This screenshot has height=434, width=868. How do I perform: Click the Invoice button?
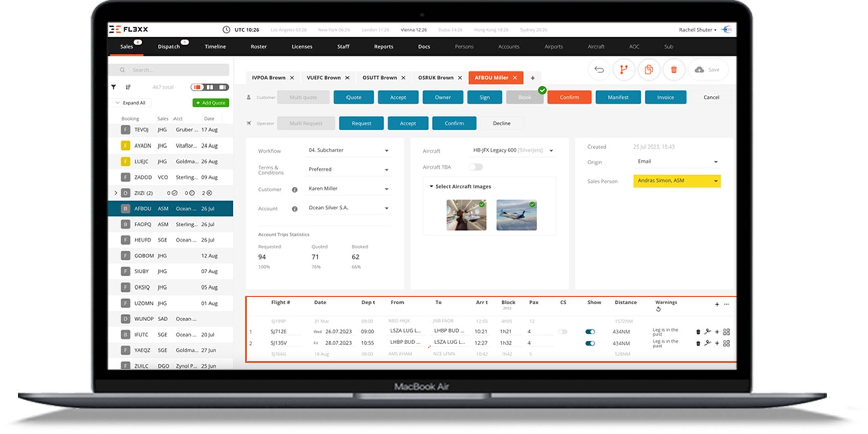pyautogui.click(x=665, y=97)
